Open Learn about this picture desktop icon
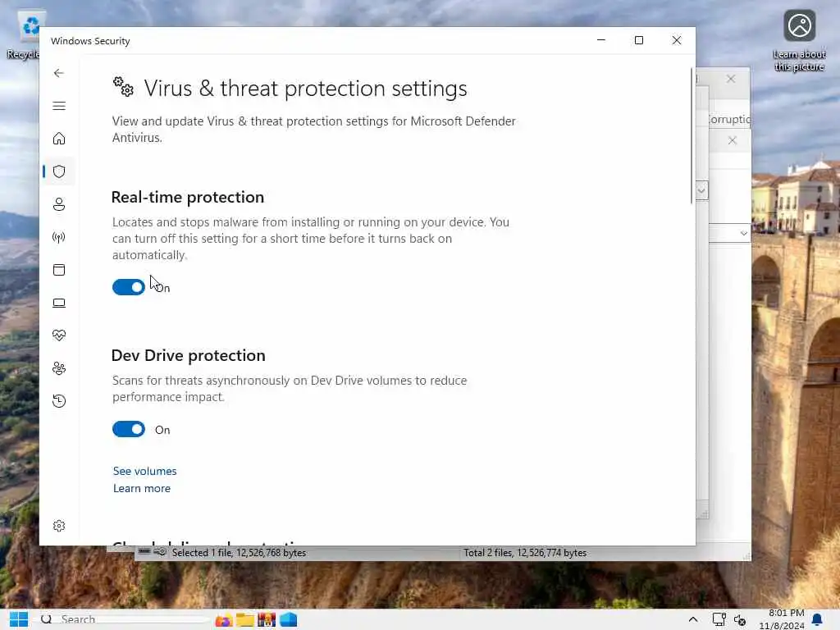Viewport: 840px width, 630px height. point(799,40)
